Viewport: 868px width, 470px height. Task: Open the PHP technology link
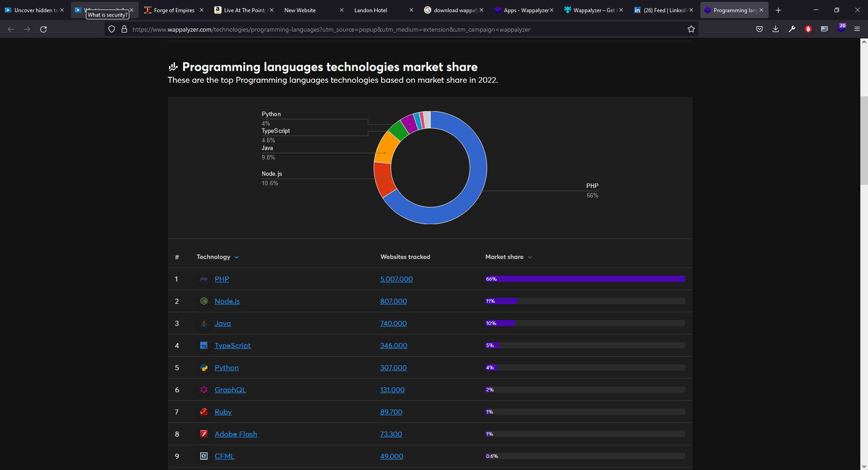coord(222,279)
